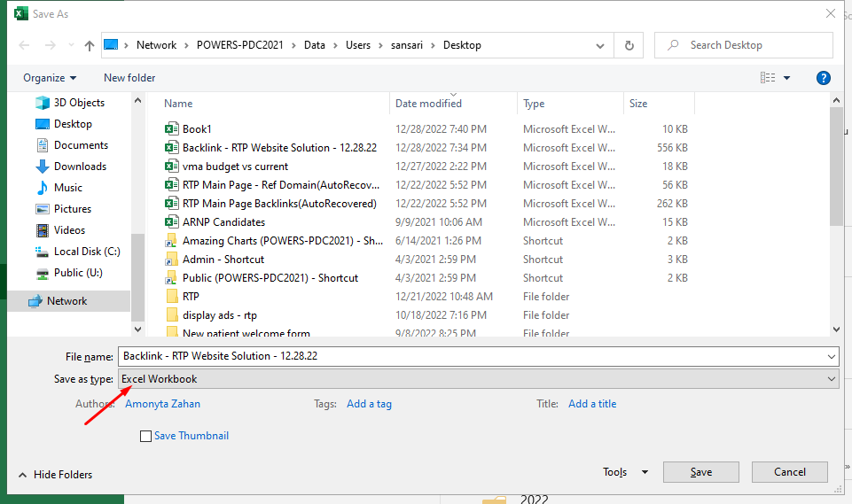Collapse with Hide Folders
Image resolution: width=852 pixels, height=504 pixels.
pyautogui.click(x=56, y=475)
